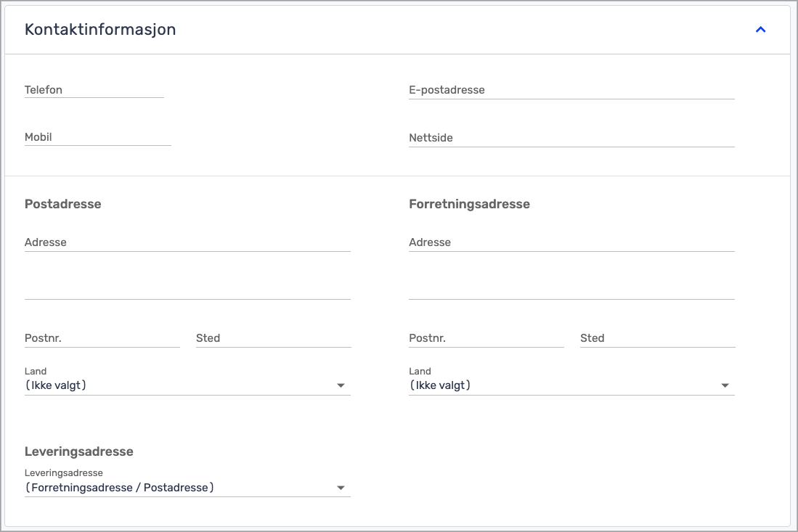The image size is (798, 532).
Task: Click the Mobil input field
Action: pyautogui.click(x=97, y=137)
